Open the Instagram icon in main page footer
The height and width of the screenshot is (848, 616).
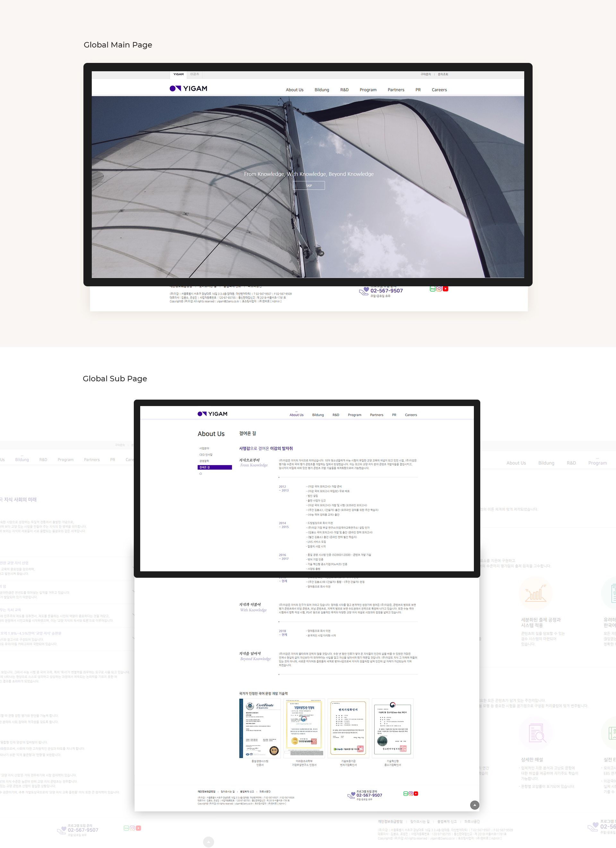pos(439,289)
